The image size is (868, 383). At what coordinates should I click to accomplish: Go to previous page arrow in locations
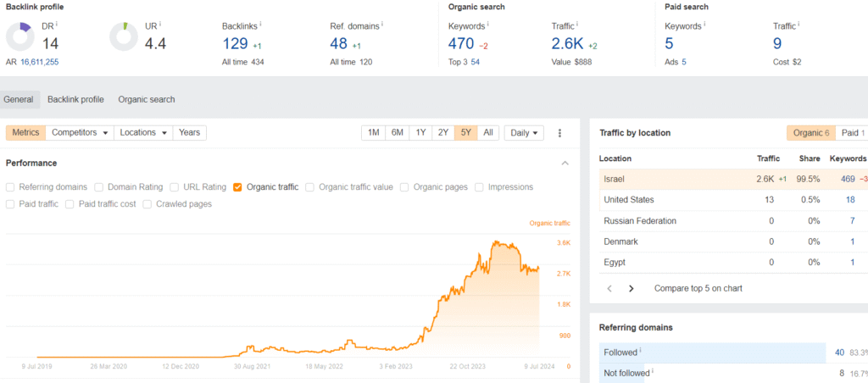click(609, 288)
